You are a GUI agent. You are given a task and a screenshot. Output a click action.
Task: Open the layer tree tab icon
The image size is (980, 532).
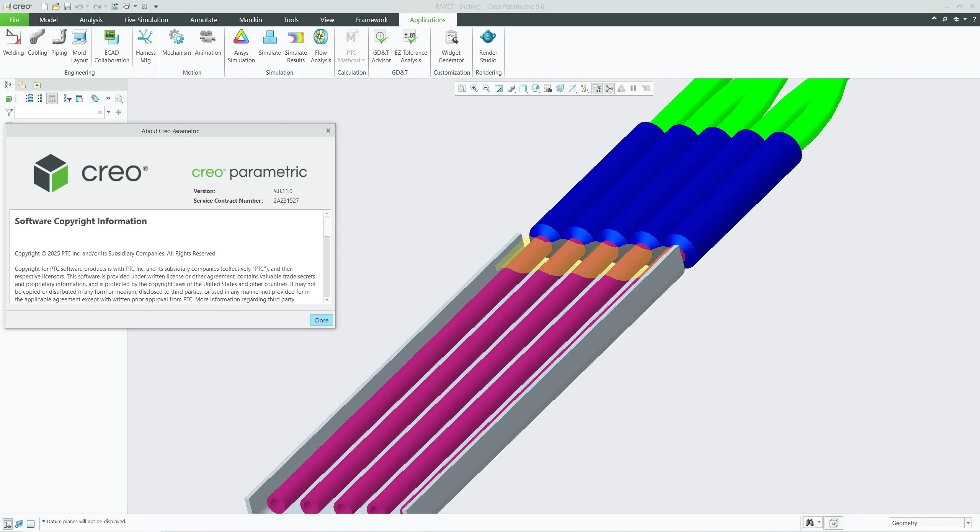coord(22,85)
